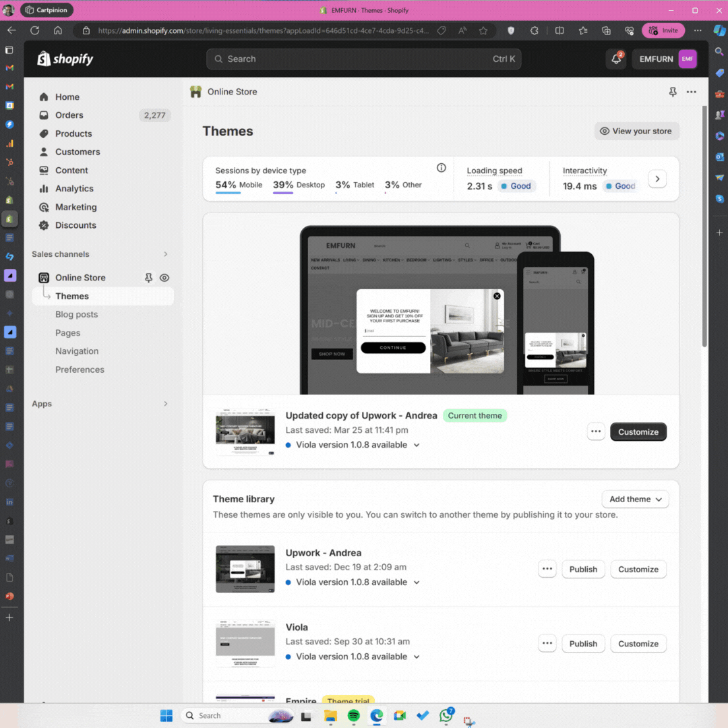
Task: Click Viola theme thumbnail
Action: click(245, 644)
